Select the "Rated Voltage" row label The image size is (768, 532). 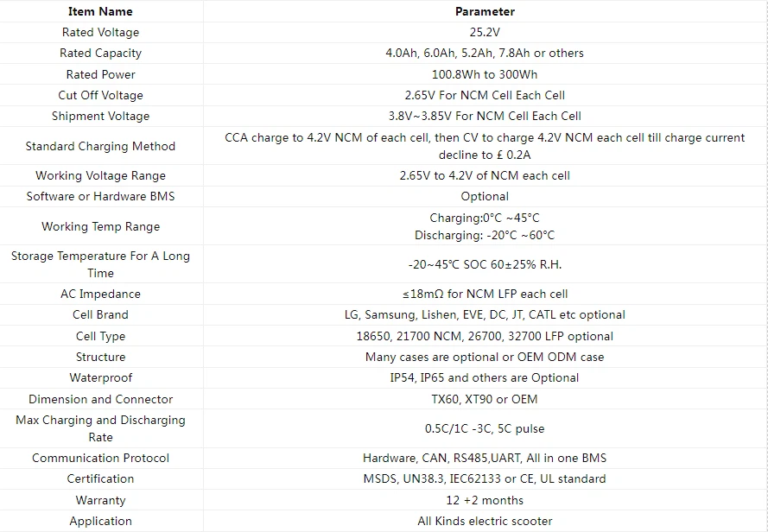(100, 32)
